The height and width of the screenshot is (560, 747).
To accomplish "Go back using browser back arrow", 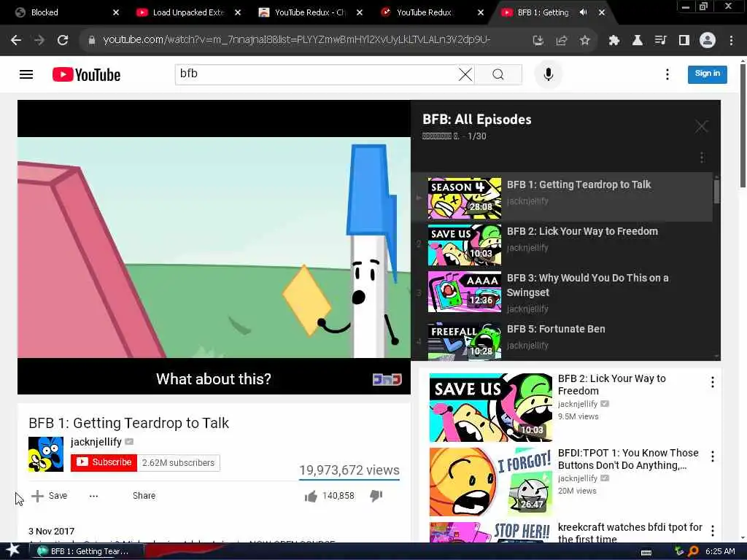I will 16,41.
